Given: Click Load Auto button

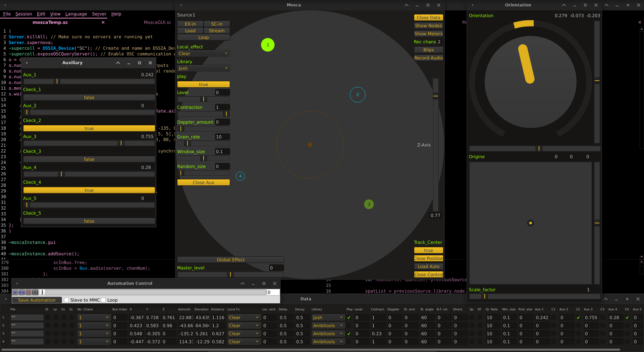Looking at the screenshot, I should (x=428, y=266).
